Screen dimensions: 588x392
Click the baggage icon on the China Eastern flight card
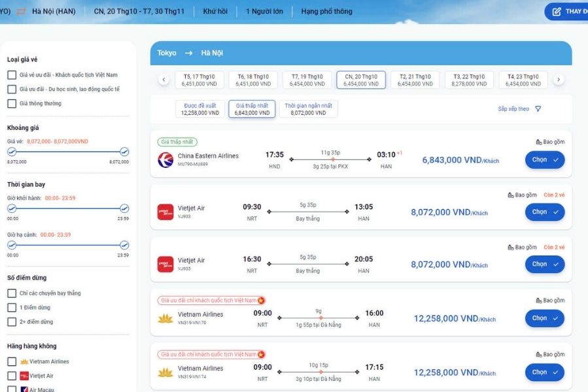click(x=539, y=142)
